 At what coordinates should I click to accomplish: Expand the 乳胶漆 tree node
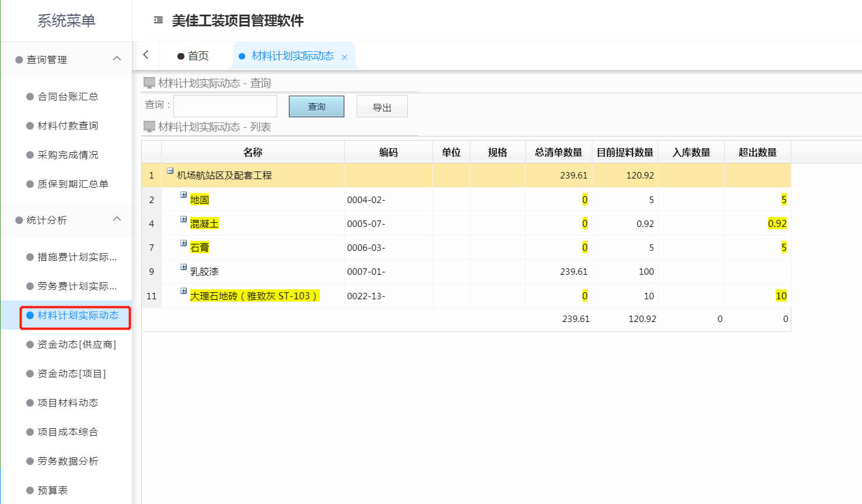(183, 267)
